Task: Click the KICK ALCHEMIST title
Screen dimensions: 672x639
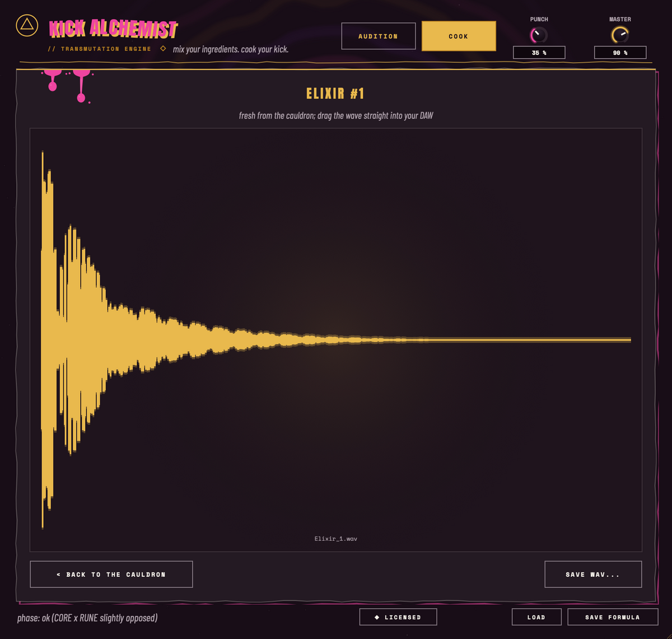Action: point(113,29)
